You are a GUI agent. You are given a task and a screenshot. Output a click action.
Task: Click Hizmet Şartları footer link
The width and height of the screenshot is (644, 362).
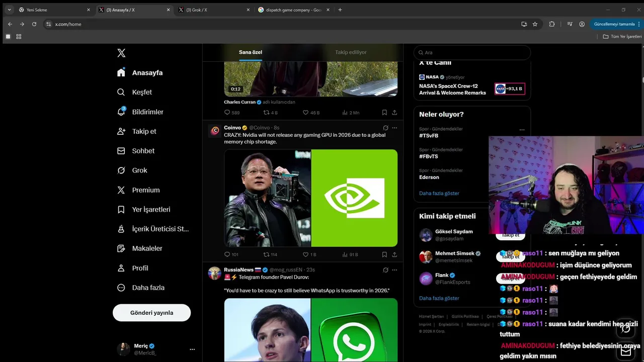[x=431, y=317]
